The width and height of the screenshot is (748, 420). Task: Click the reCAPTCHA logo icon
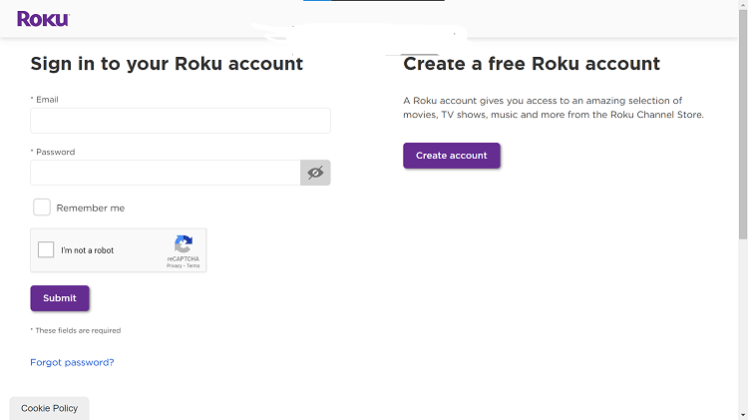pyautogui.click(x=183, y=244)
